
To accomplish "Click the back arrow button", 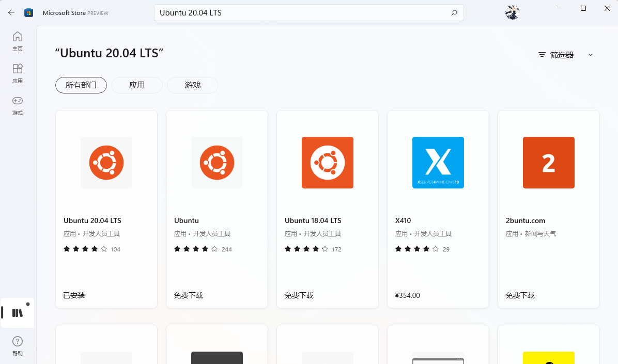I will point(11,12).
